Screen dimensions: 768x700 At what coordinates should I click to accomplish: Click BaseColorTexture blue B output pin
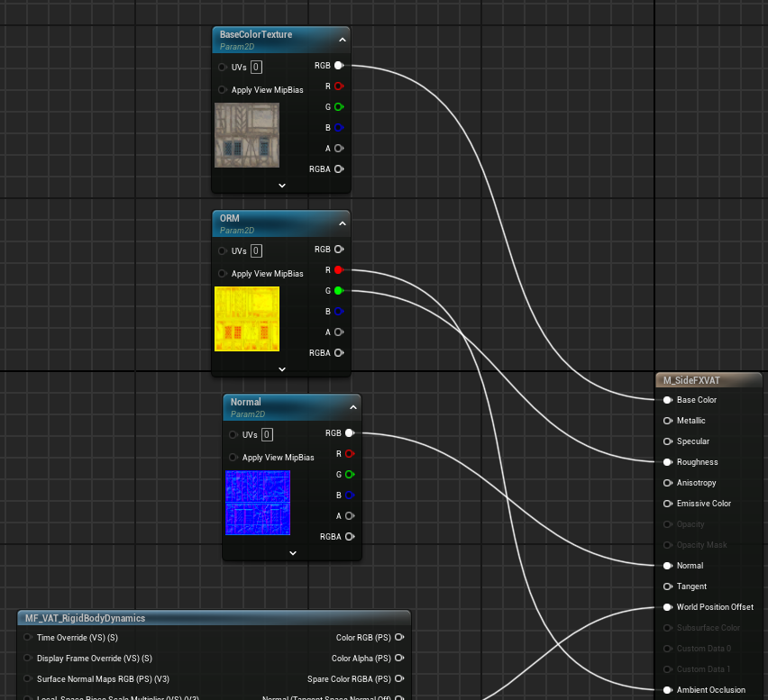pyautogui.click(x=339, y=128)
